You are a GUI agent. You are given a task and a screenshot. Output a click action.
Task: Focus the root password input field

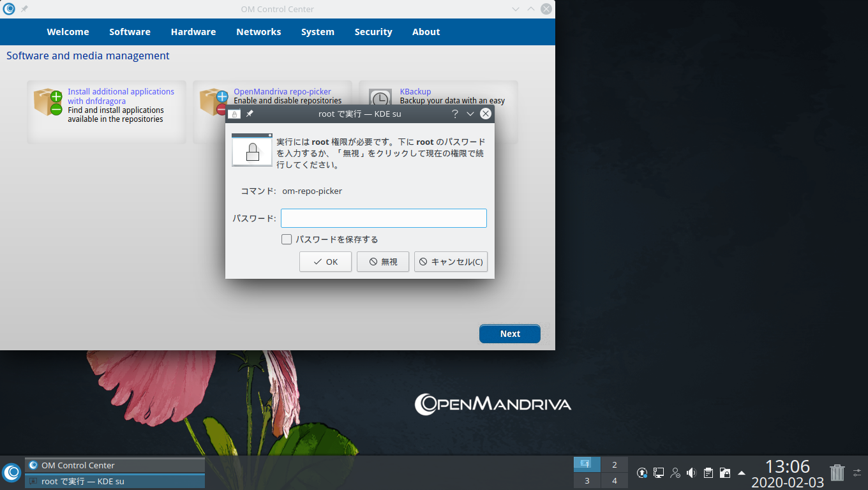tap(384, 218)
